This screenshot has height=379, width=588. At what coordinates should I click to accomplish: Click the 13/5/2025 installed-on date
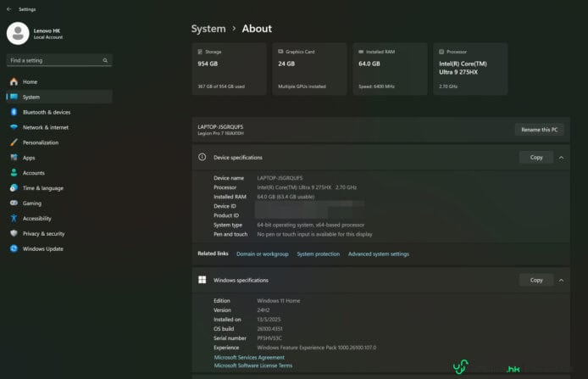[x=269, y=320]
